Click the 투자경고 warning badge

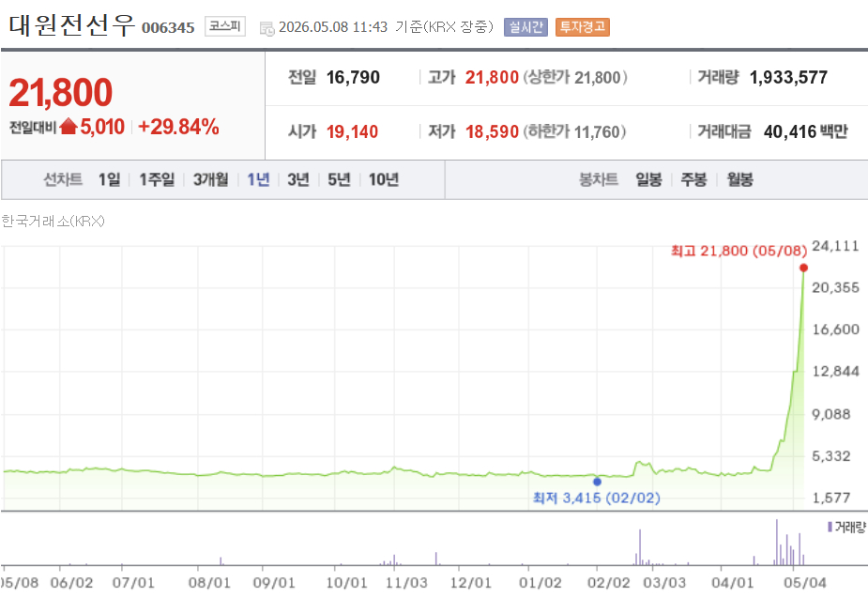pos(583,26)
